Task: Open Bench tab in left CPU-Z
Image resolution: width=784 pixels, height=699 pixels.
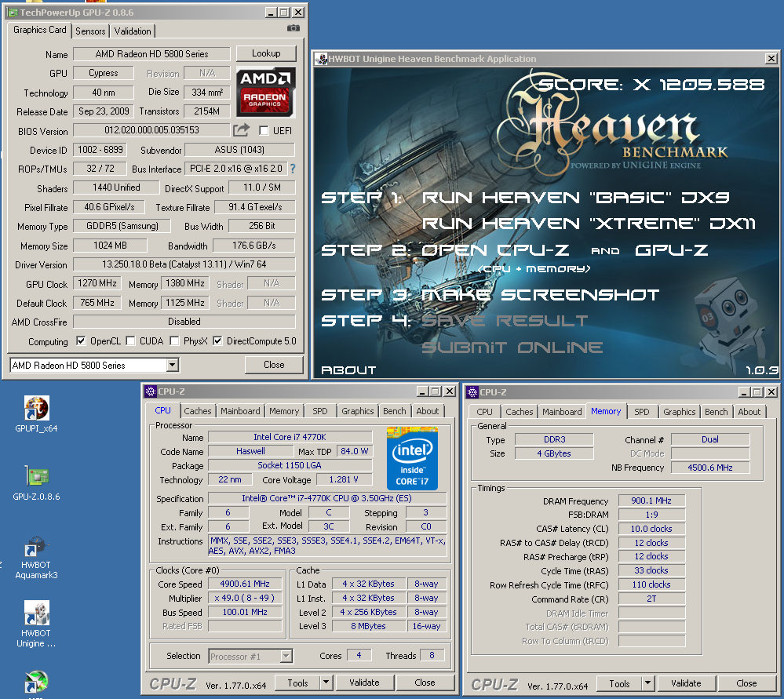Action: pyautogui.click(x=395, y=411)
